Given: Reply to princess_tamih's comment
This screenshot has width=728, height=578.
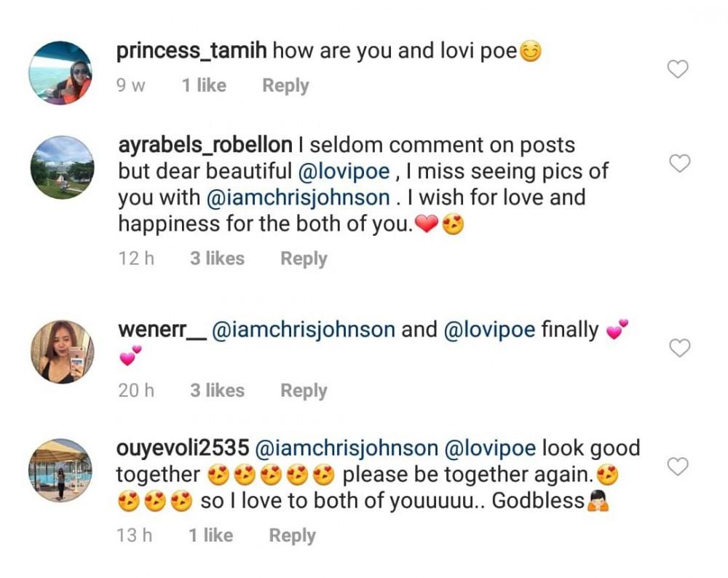Looking at the screenshot, I should coord(285,86).
